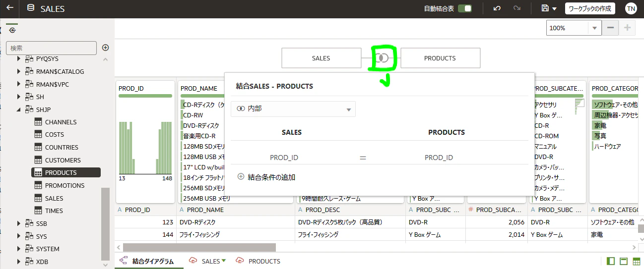Click the back arrow icon
This screenshot has width=644, height=269.
(x=10, y=8)
